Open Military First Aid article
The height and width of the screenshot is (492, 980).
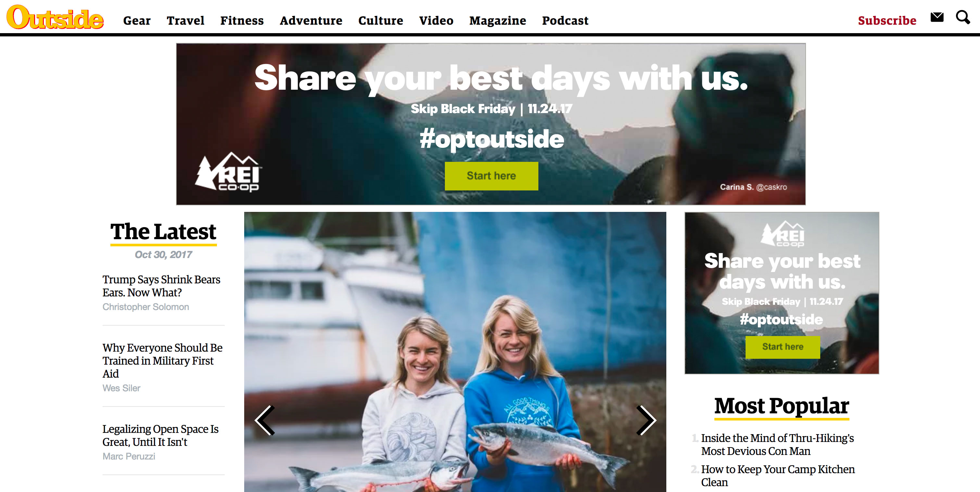point(162,360)
